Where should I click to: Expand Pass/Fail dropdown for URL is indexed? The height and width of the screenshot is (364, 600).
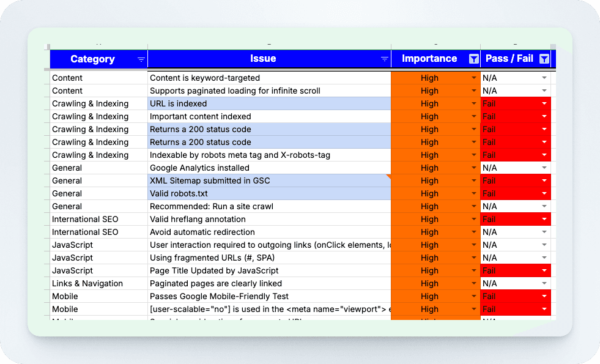point(544,104)
